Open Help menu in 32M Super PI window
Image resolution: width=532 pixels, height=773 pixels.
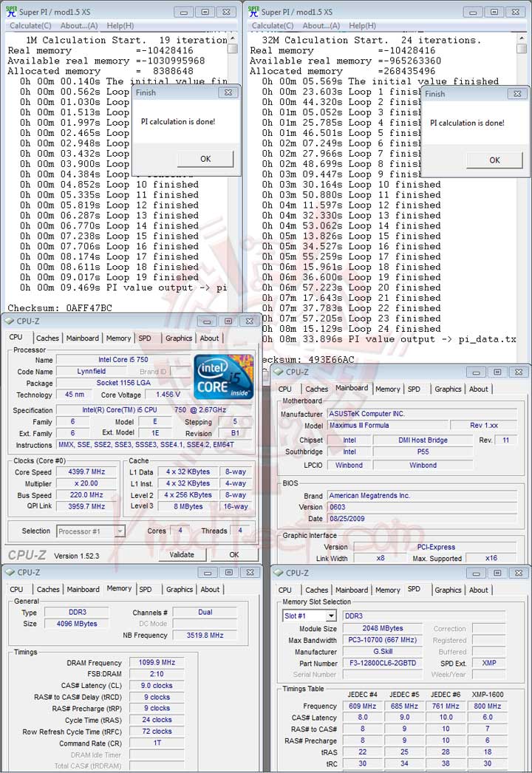click(x=362, y=26)
